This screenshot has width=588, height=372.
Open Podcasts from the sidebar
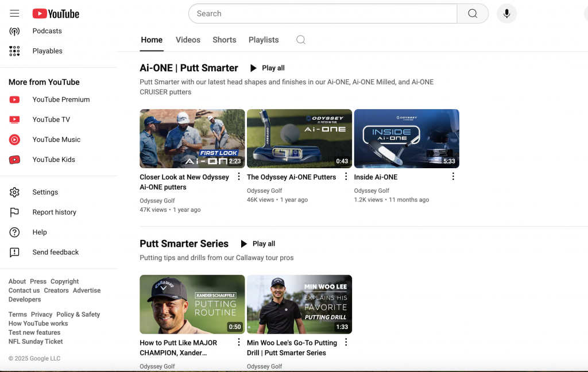click(x=47, y=31)
